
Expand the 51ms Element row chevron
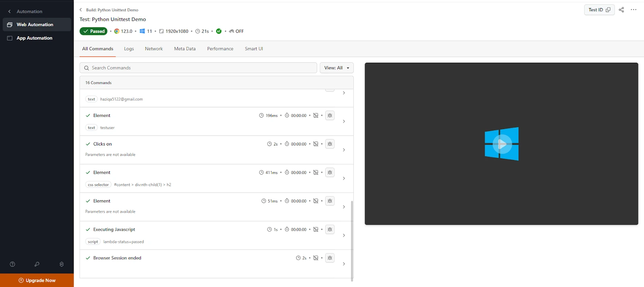click(344, 207)
